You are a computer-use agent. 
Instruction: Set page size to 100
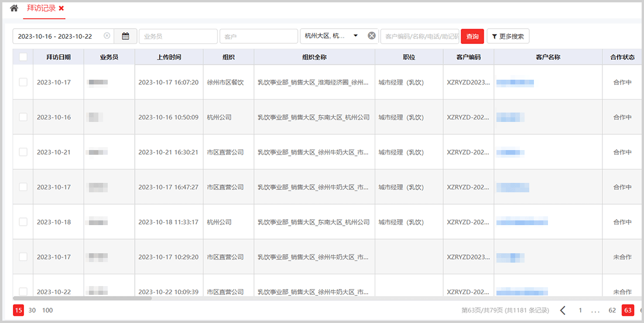point(47,311)
